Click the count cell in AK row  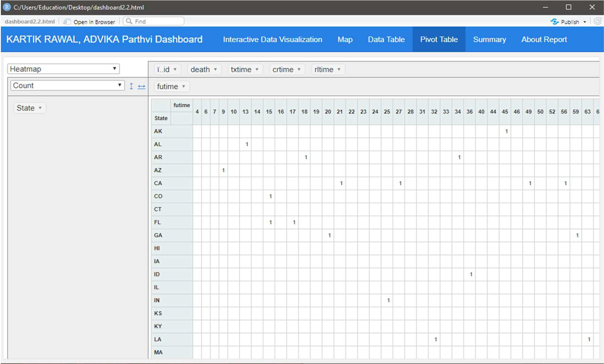pos(505,131)
